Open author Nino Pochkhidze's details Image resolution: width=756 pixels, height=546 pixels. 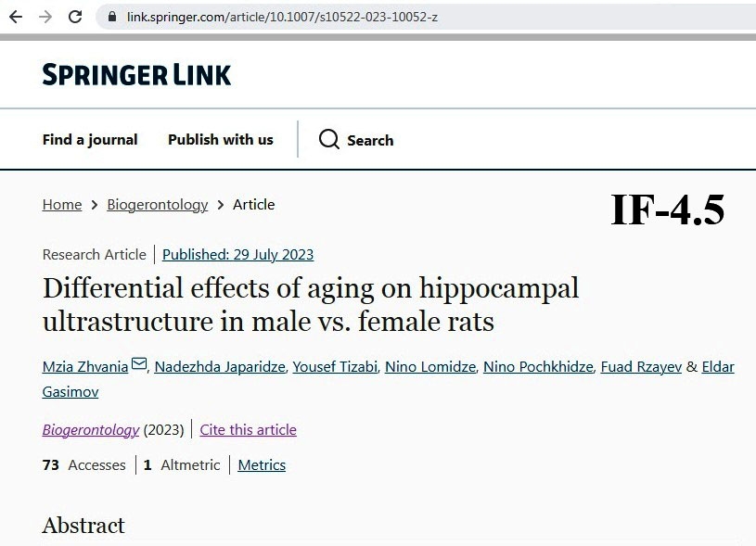pos(538,367)
